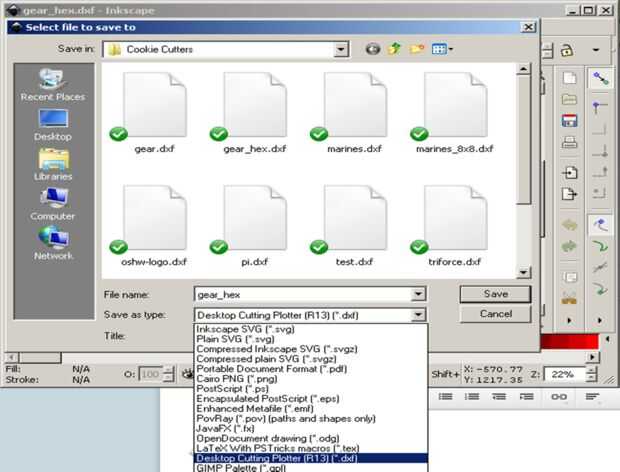Click the zoom percentage field

(x=565, y=374)
